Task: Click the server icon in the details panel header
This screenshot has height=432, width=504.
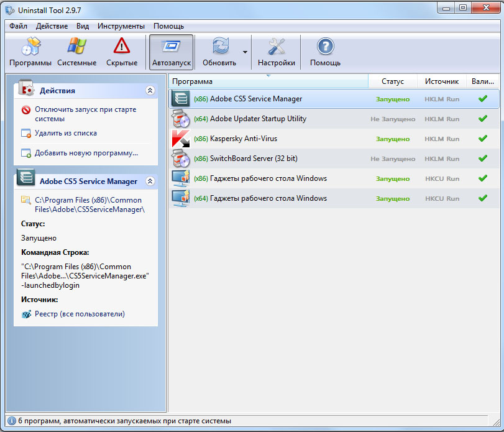Action: coord(25,177)
